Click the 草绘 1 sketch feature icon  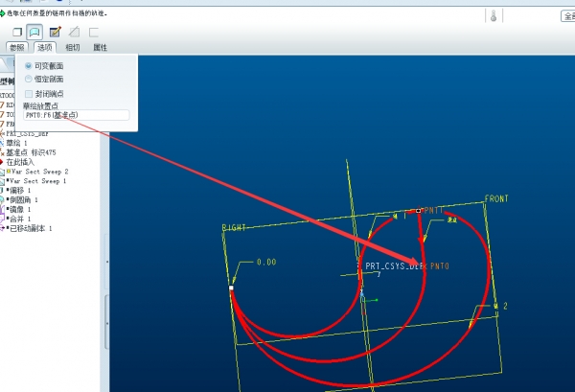(4, 143)
